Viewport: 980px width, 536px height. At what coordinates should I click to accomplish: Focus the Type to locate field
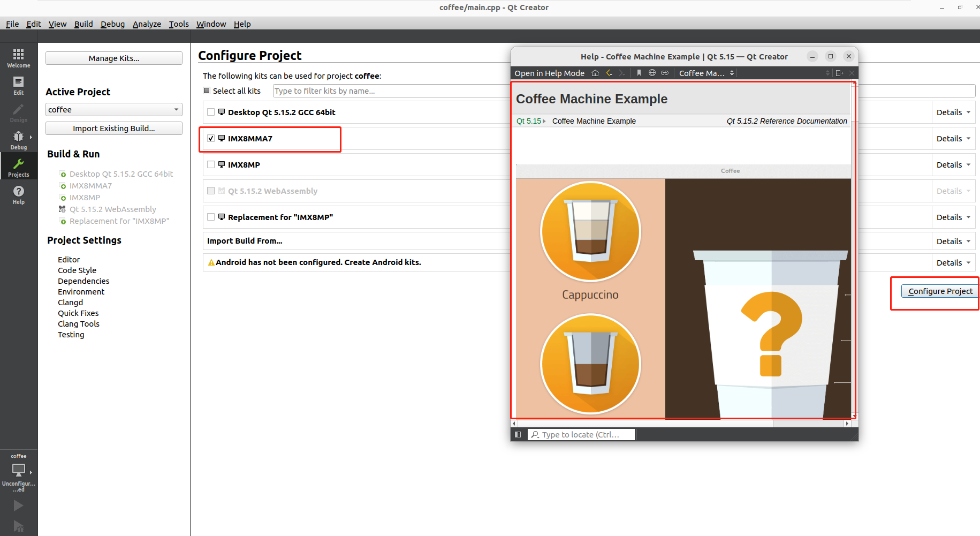(x=581, y=434)
